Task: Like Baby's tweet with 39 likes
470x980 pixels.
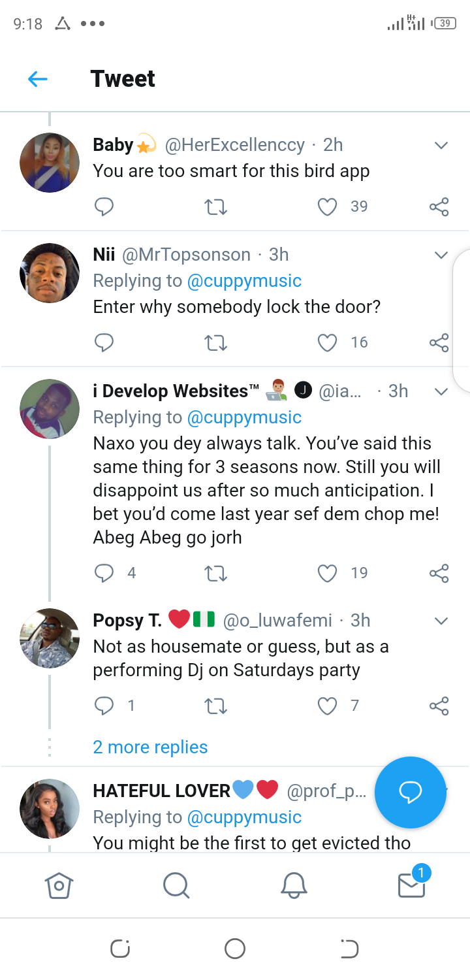Action: (327, 207)
